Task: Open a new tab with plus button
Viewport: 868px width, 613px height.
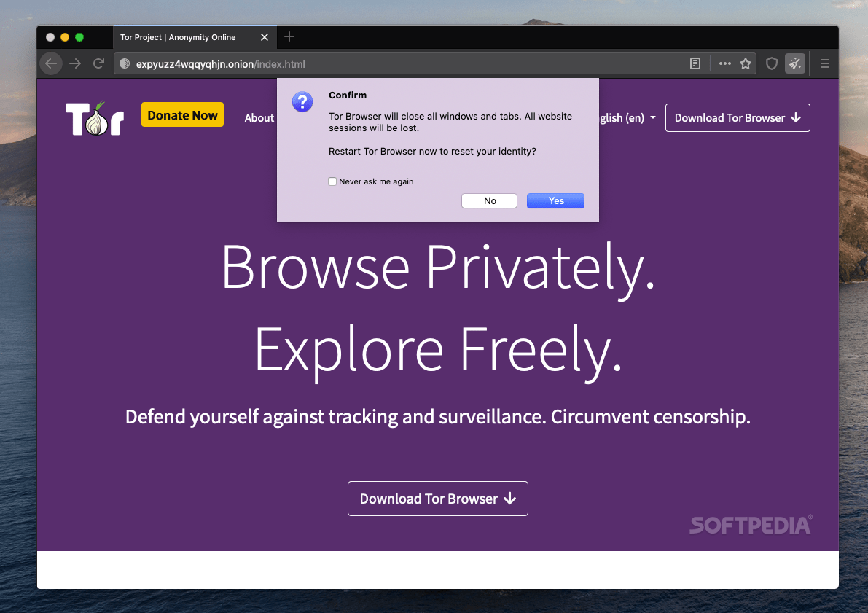Action: 289,37
